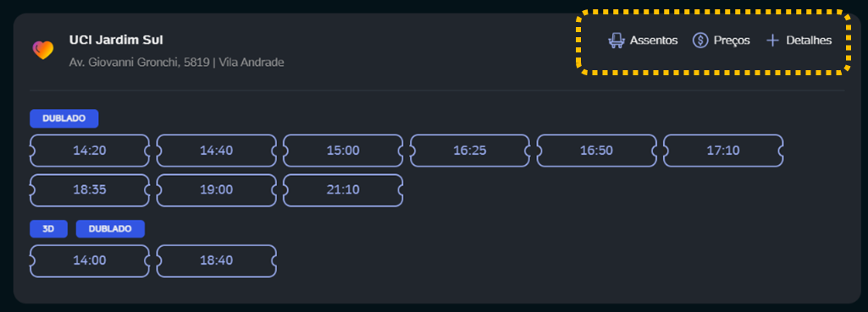Pick the 14:00 3D dubbed session
Screen dimensions: 868x312
click(x=90, y=260)
